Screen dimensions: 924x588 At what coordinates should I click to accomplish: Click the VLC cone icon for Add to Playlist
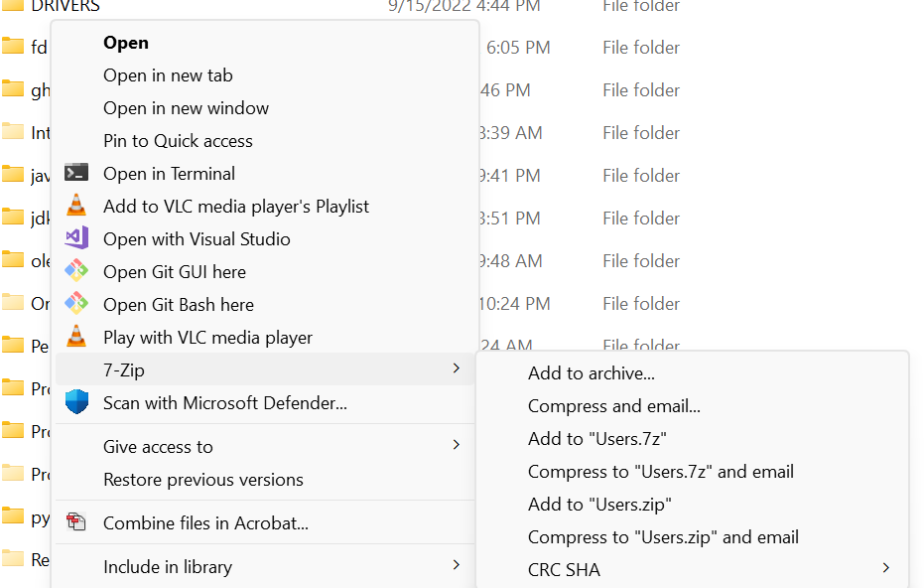pyautogui.click(x=76, y=206)
